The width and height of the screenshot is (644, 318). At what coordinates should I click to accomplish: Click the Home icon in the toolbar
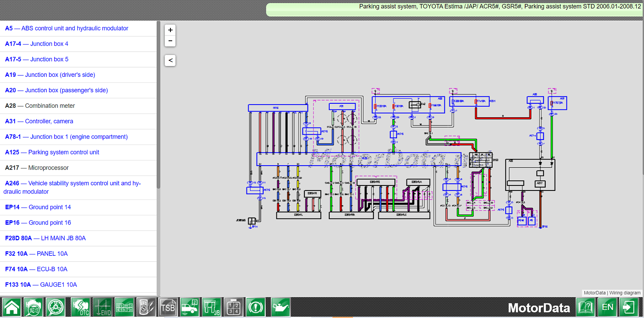[x=12, y=307]
